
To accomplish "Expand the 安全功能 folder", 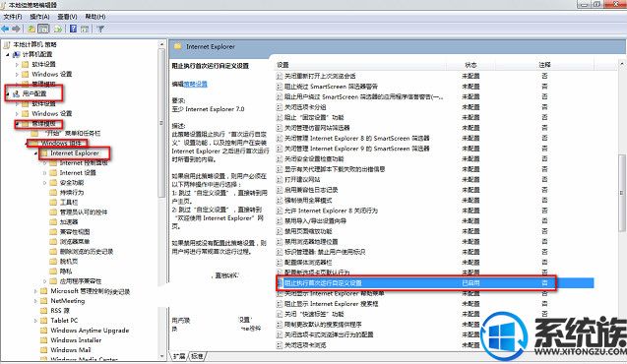I will pos(45,183).
